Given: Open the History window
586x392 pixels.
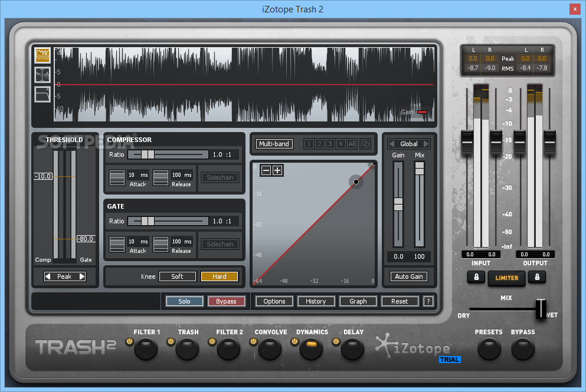Looking at the screenshot, I should coord(316,301).
